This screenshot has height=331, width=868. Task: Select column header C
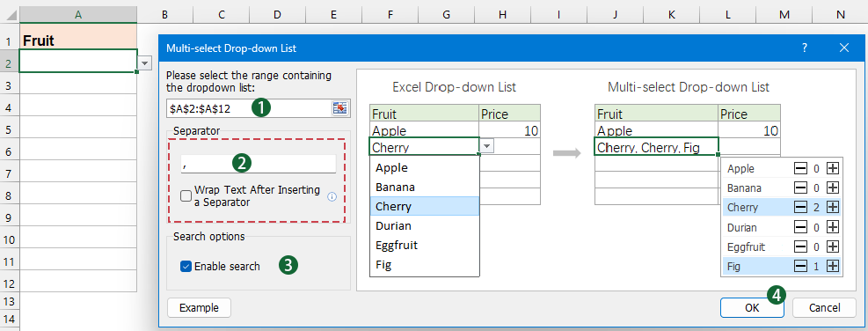222,15
